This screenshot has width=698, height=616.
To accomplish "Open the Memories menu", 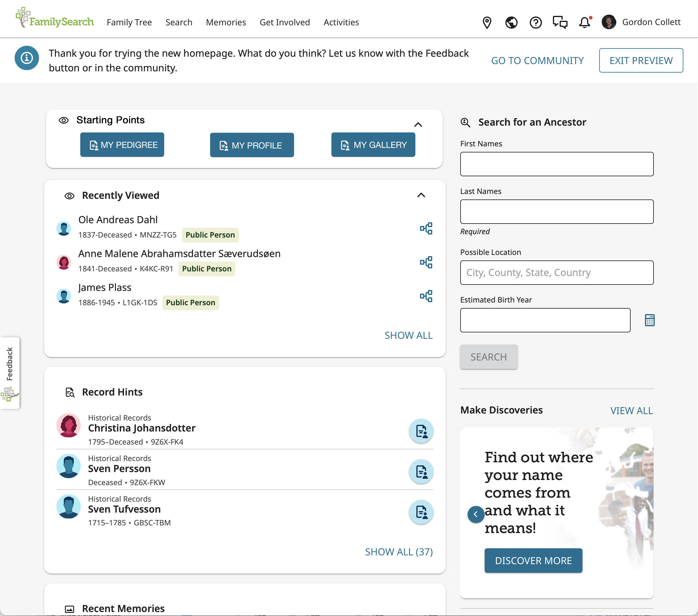I will [x=226, y=22].
